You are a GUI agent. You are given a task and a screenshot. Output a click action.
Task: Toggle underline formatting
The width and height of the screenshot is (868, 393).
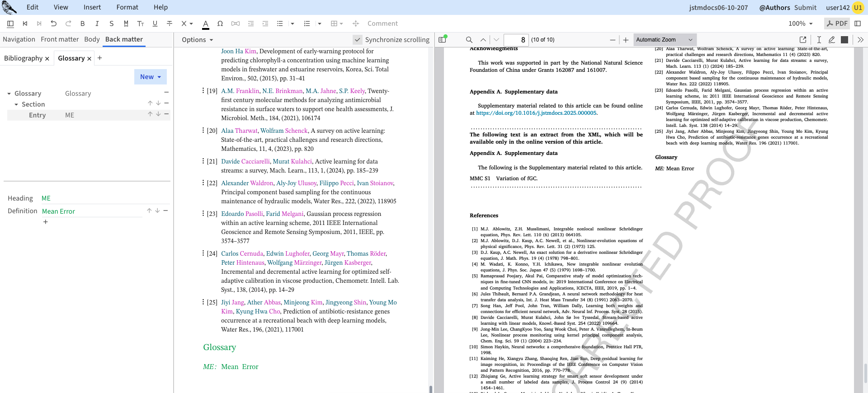pos(155,23)
